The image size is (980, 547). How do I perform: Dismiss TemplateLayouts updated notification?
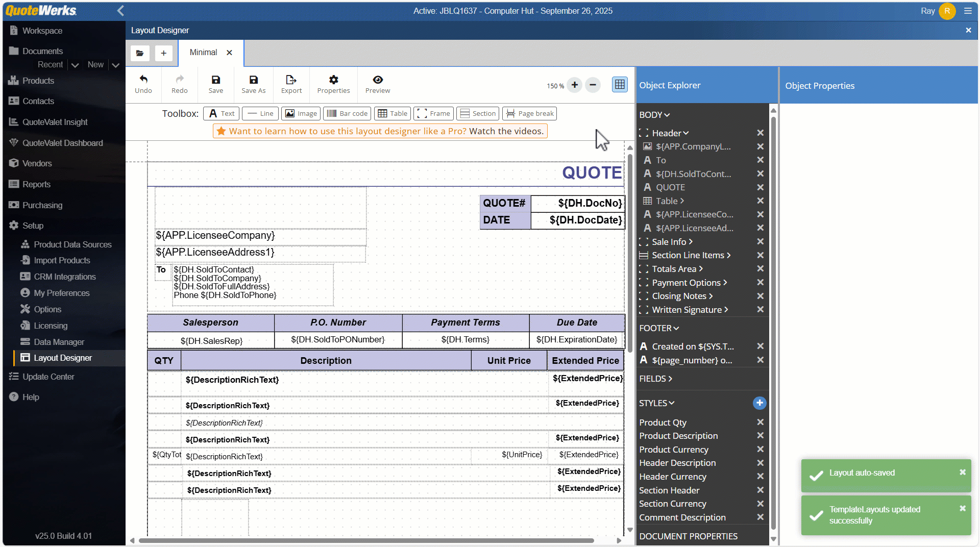point(962,508)
